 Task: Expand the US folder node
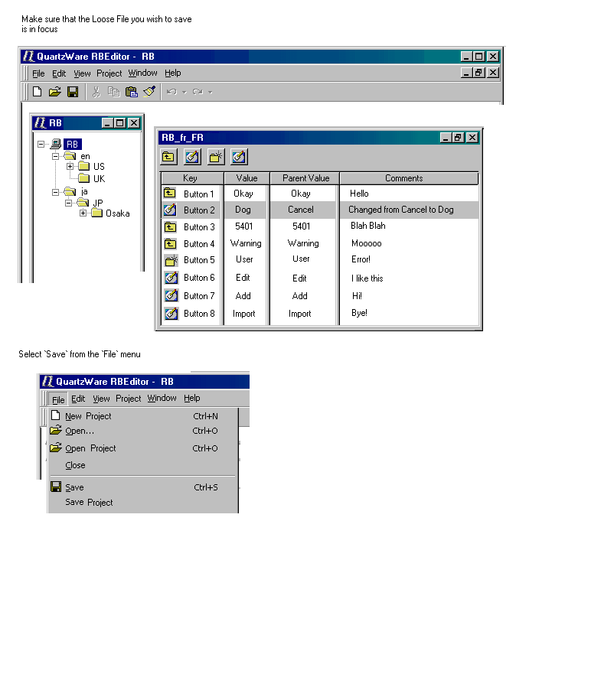coord(70,167)
